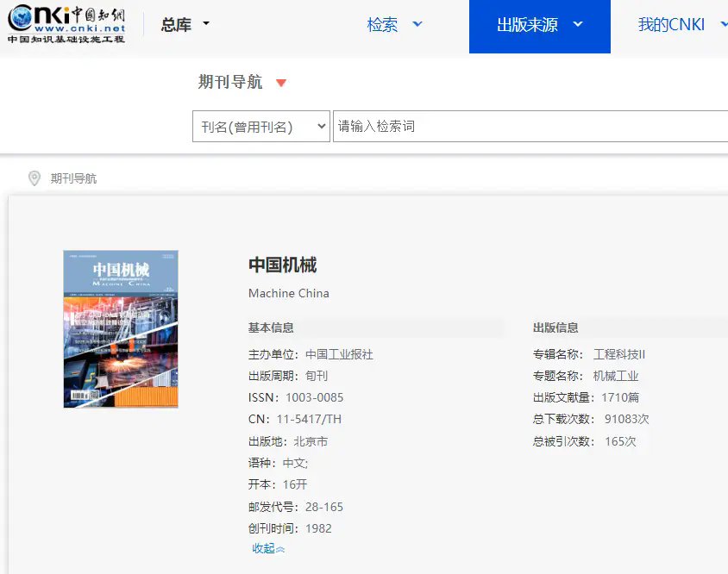Screen dimensions: 728x574
Task: Click the 出版周期 旬刊 entry
Action: pyautogui.click(x=288, y=376)
